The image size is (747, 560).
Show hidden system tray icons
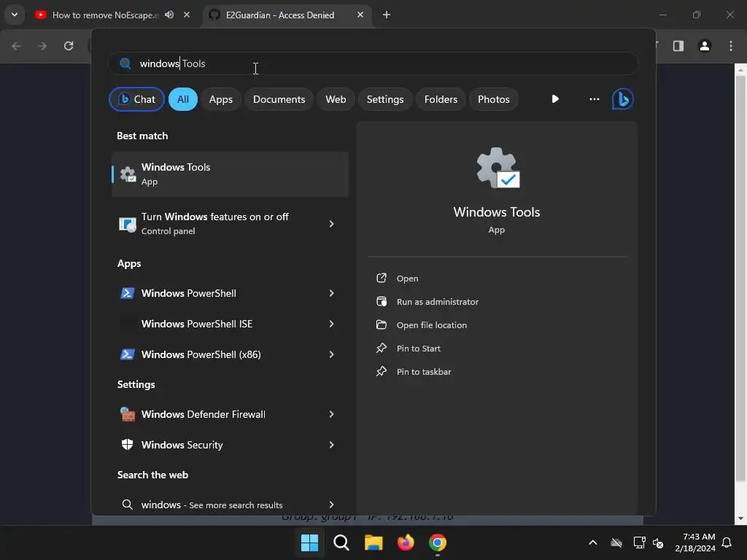click(x=592, y=542)
